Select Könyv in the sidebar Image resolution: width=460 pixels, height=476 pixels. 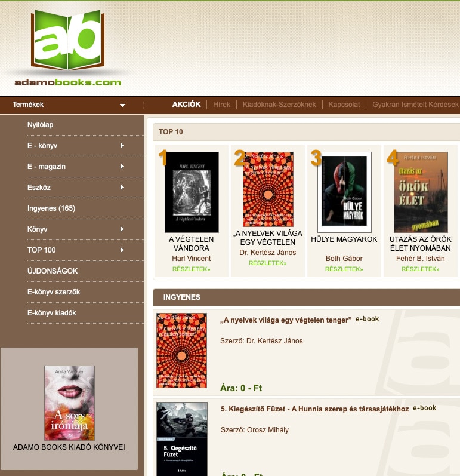pyautogui.click(x=38, y=229)
